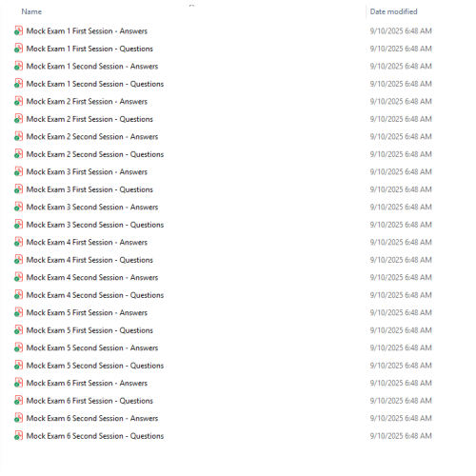Select file name Mock Exam 6 Second Session - Answers
The height and width of the screenshot is (476, 476).
click(x=92, y=419)
